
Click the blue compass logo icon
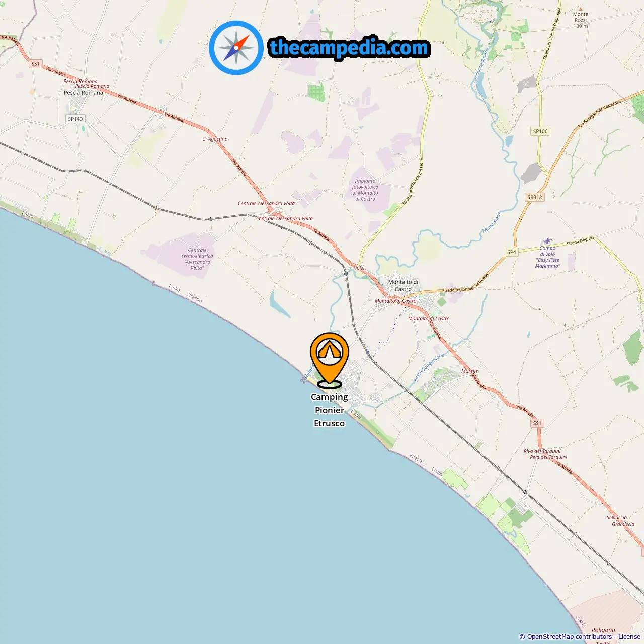pyautogui.click(x=236, y=48)
